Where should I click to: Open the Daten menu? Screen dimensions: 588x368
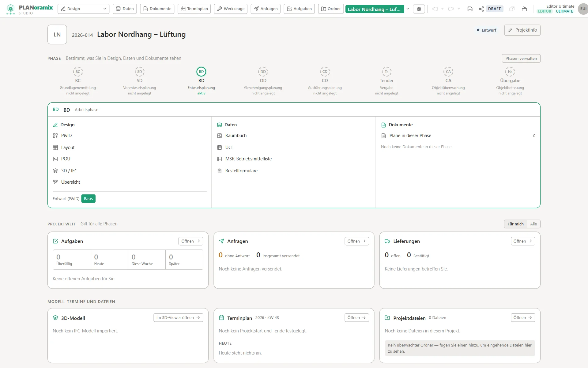coord(125,9)
